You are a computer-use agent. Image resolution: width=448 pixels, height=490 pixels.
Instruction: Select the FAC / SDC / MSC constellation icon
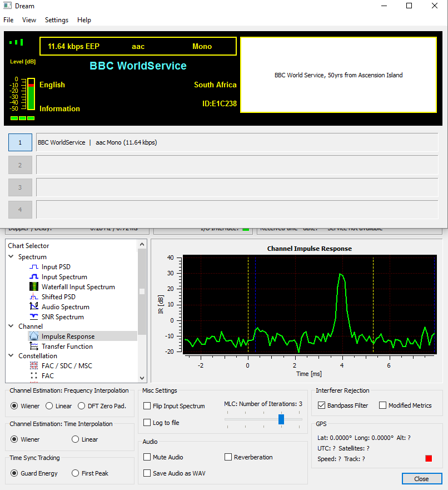[x=34, y=365]
